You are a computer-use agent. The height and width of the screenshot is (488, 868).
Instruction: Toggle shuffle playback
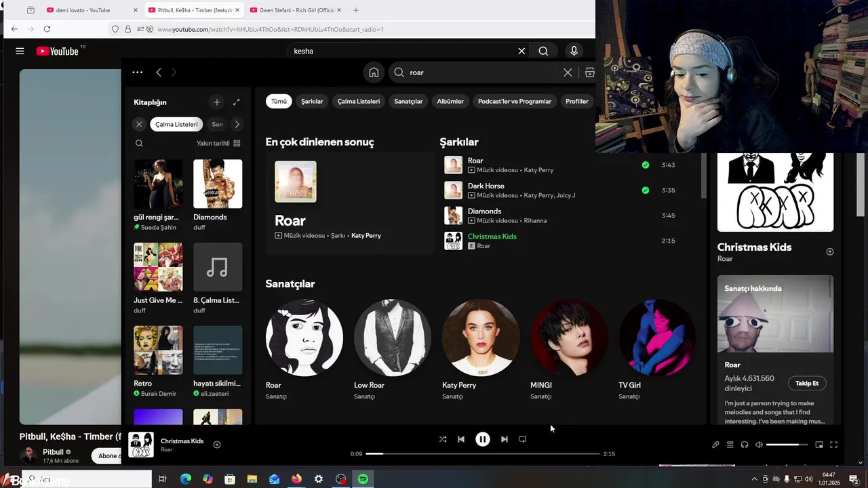(443, 439)
